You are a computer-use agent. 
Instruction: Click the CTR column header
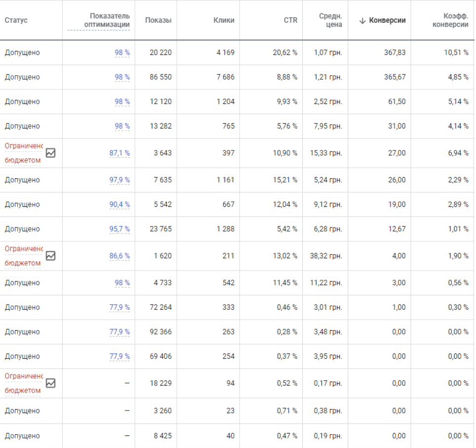[290, 20]
